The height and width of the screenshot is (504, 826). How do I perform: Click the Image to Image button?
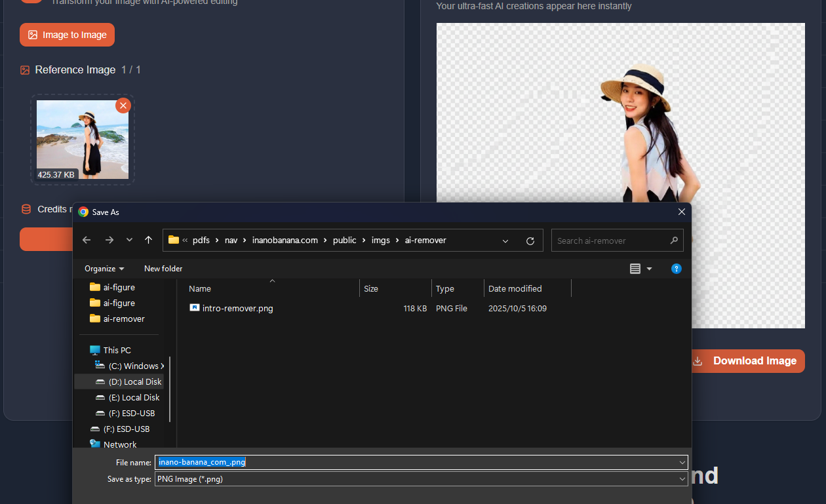pyautogui.click(x=67, y=35)
